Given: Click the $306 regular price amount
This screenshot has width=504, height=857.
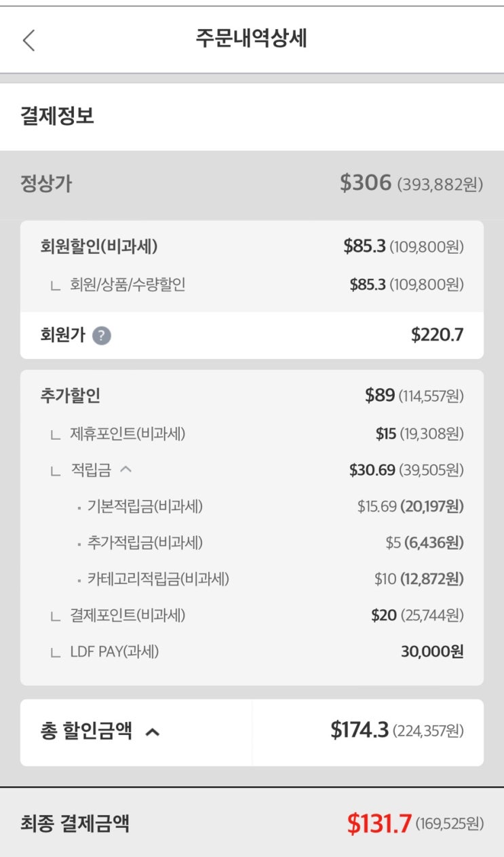Looking at the screenshot, I should 366,183.
